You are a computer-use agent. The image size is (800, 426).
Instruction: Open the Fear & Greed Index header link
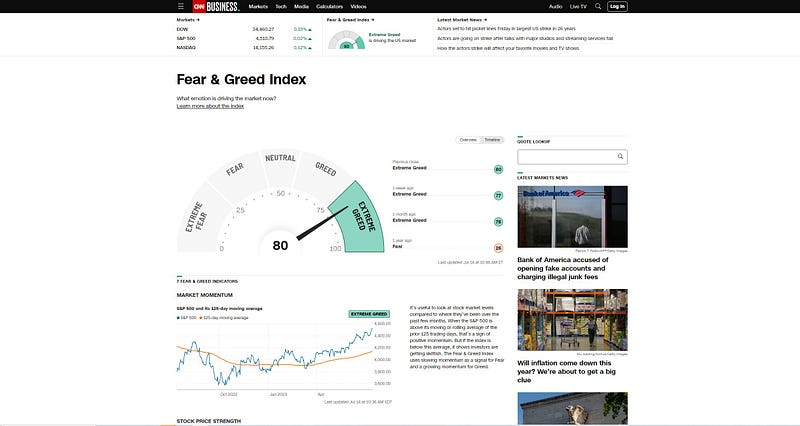pos(350,20)
